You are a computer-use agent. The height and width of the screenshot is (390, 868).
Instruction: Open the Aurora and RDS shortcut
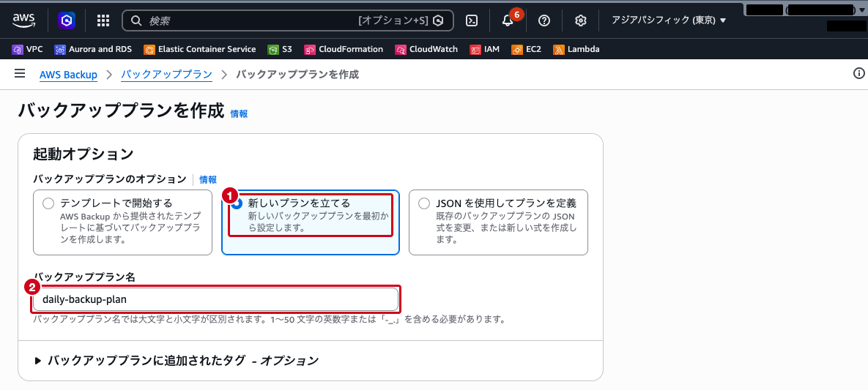(x=93, y=49)
